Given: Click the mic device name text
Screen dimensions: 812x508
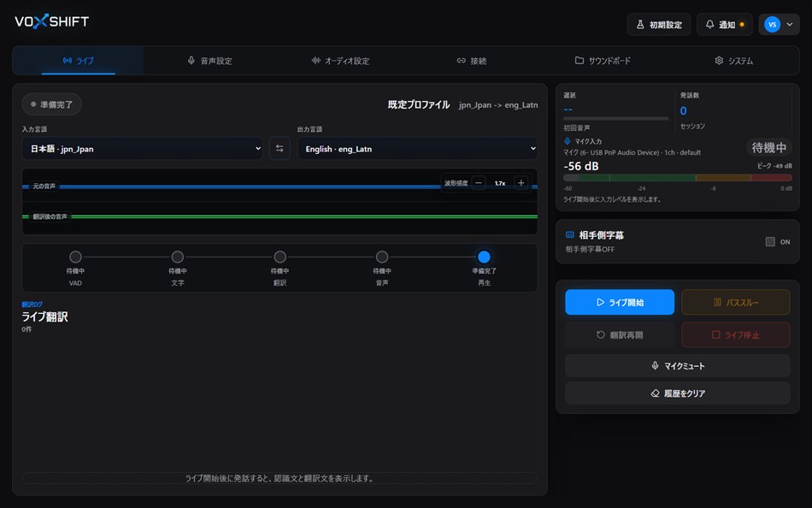Looking at the screenshot, I should point(632,152).
